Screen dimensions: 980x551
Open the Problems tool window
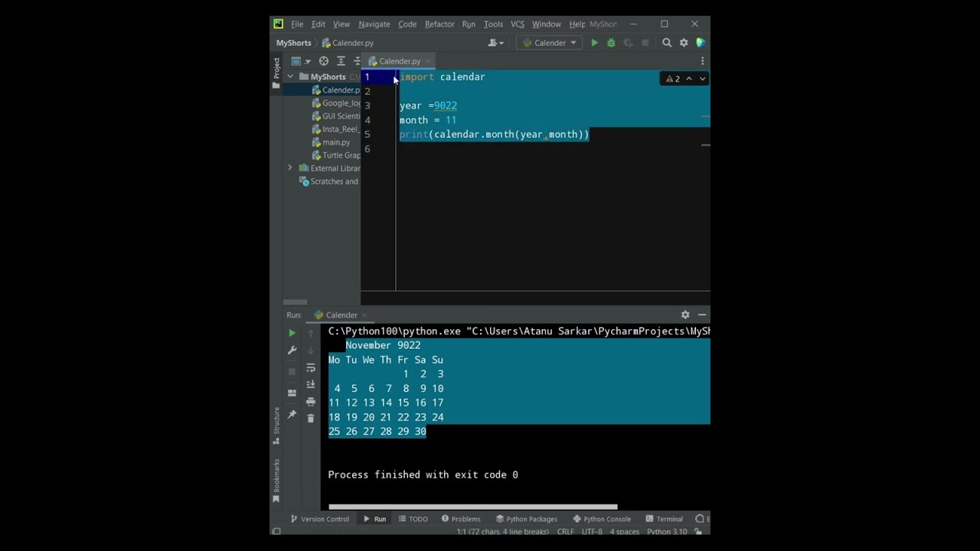click(x=460, y=519)
